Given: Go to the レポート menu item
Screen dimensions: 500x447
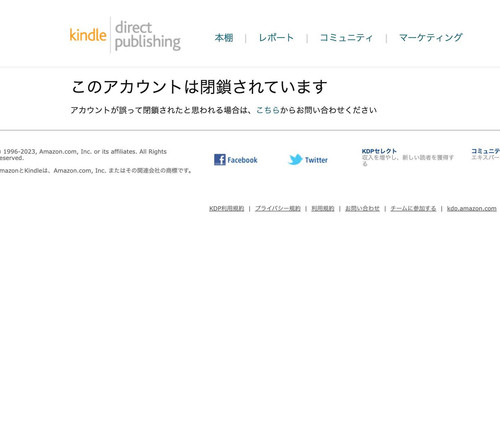Looking at the screenshot, I should click(276, 38).
